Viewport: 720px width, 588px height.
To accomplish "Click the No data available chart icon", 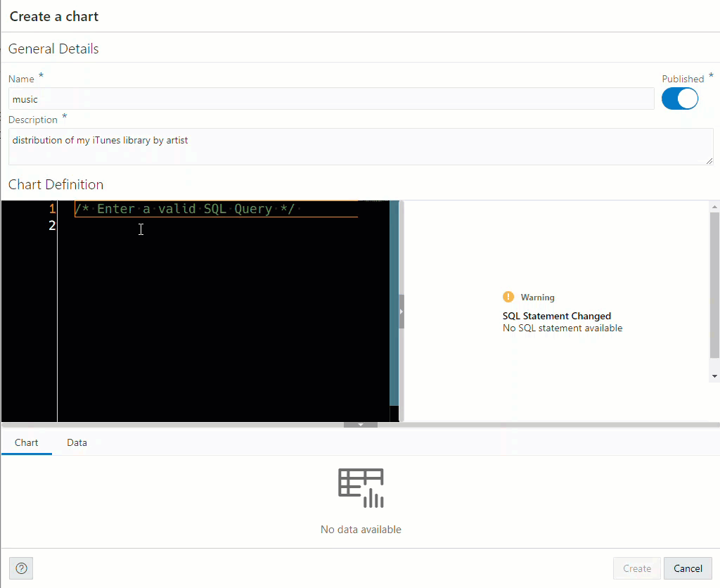I will tap(361, 488).
